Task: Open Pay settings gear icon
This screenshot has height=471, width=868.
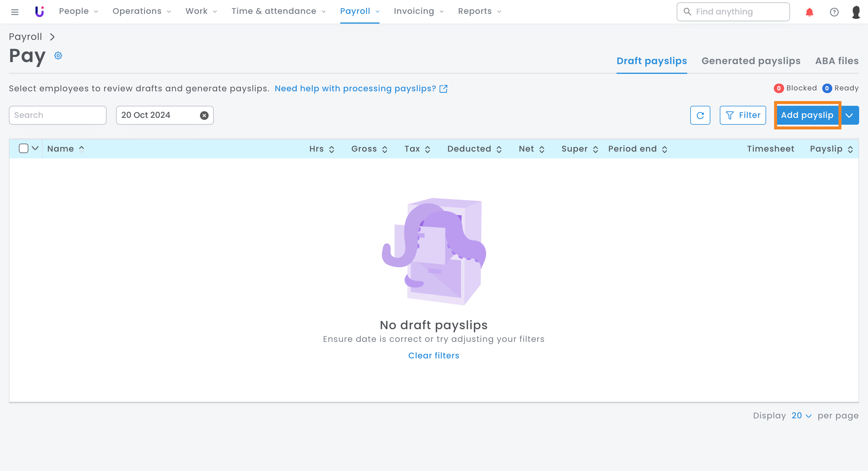Action: 58,56
